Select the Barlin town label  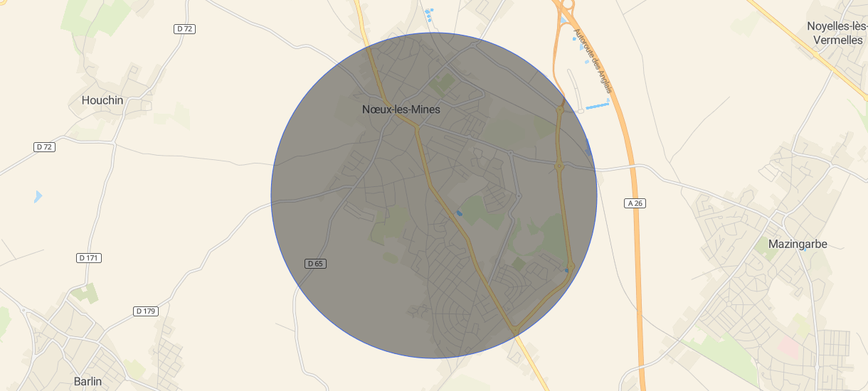pyautogui.click(x=88, y=381)
